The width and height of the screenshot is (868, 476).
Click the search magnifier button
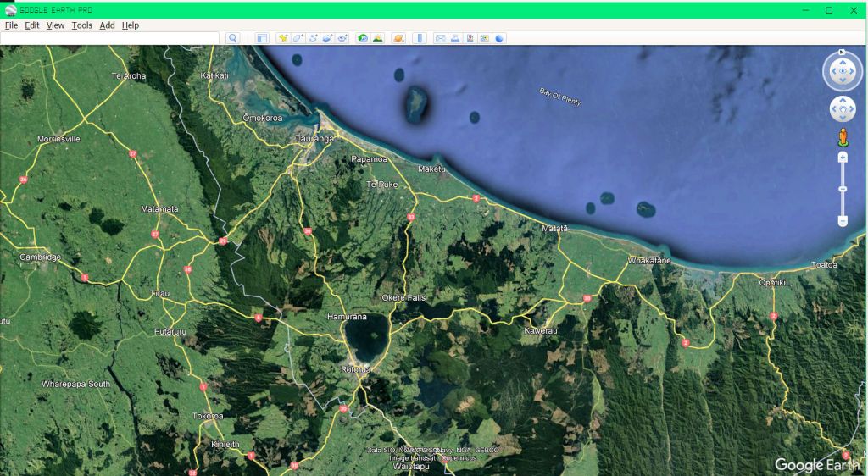point(233,38)
